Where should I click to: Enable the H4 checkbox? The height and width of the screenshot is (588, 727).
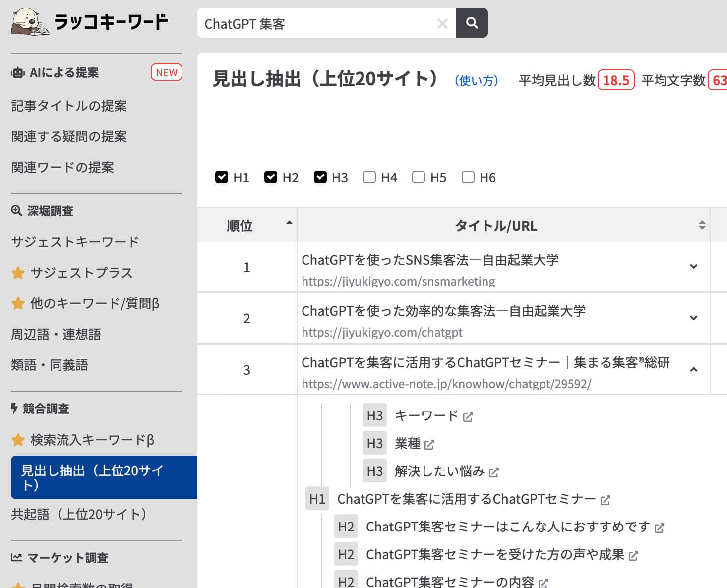369,177
